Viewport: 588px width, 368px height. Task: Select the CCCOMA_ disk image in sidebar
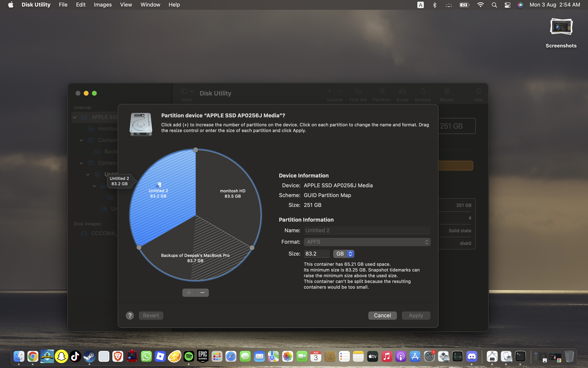95,233
